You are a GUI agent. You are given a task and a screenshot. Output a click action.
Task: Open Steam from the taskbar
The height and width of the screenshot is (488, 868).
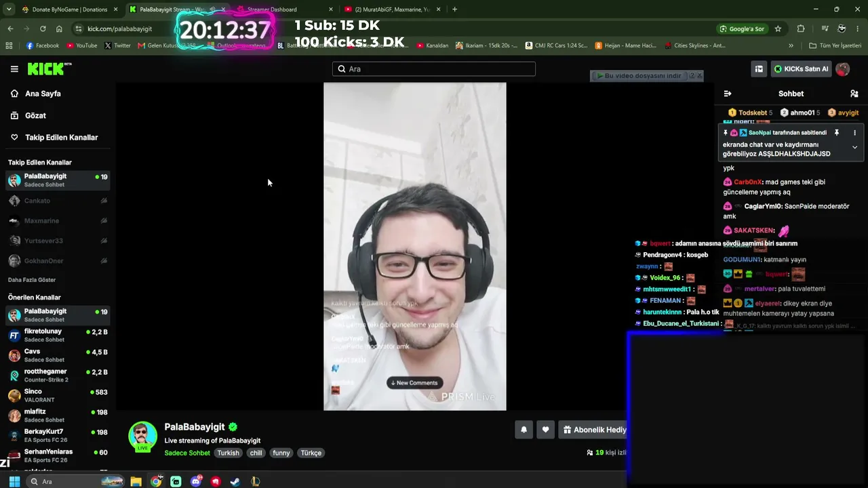point(235,481)
